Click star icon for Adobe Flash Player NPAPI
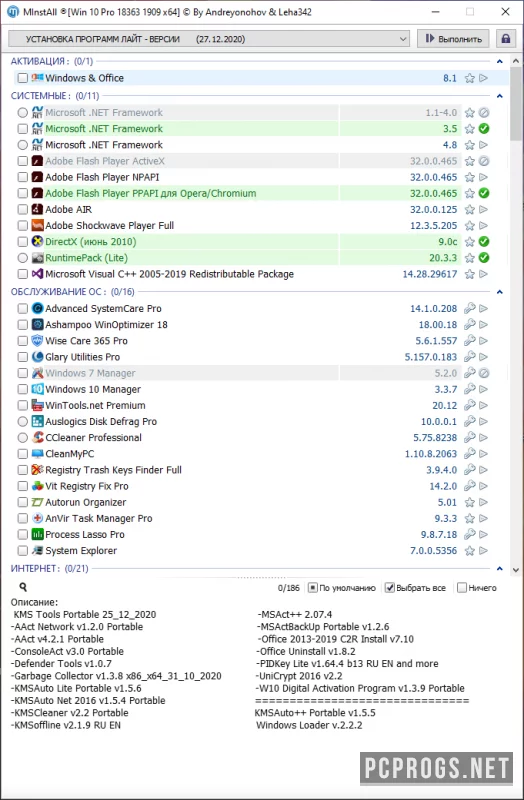 (469, 177)
